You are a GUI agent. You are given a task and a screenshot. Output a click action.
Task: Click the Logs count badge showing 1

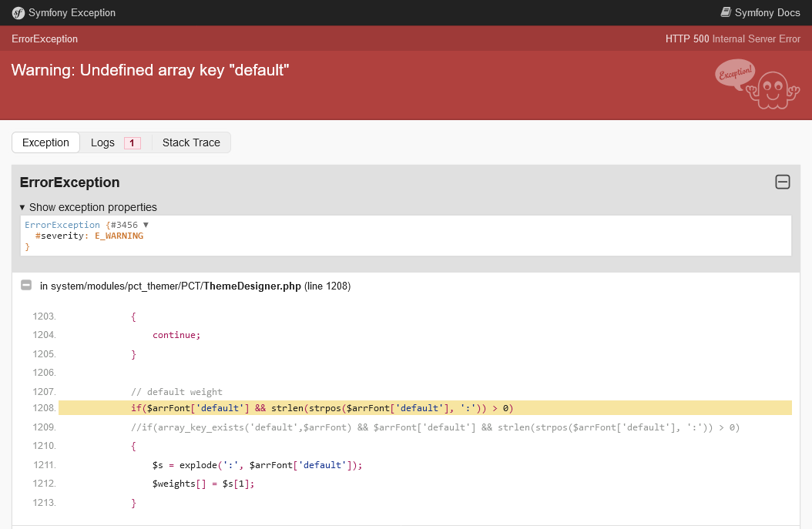pos(132,142)
